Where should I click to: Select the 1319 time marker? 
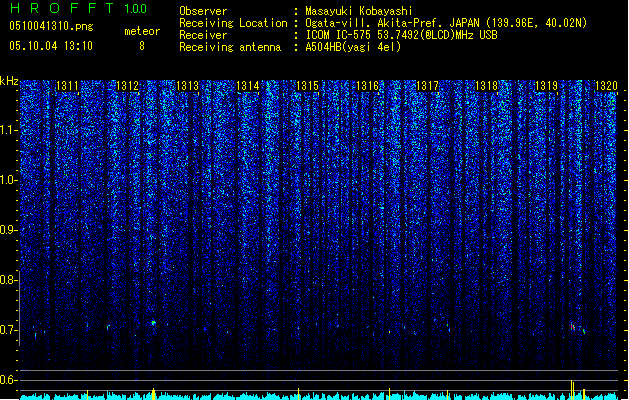(x=546, y=86)
